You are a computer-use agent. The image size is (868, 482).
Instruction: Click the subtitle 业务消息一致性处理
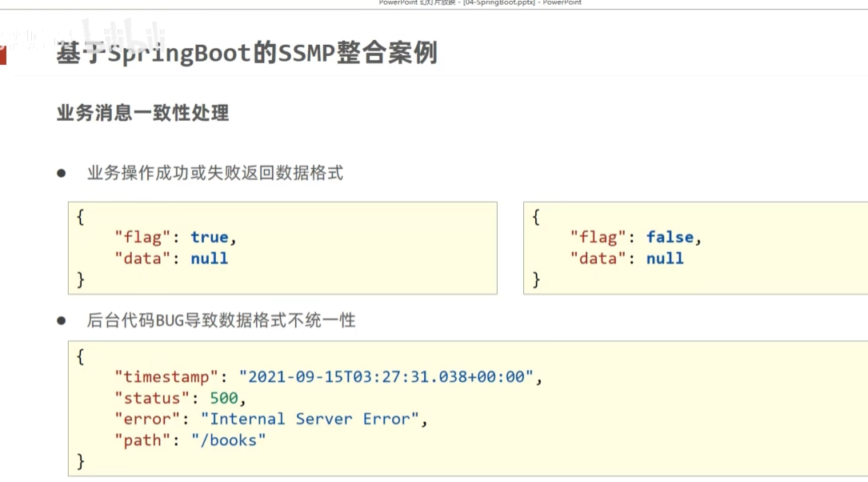click(143, 112)
